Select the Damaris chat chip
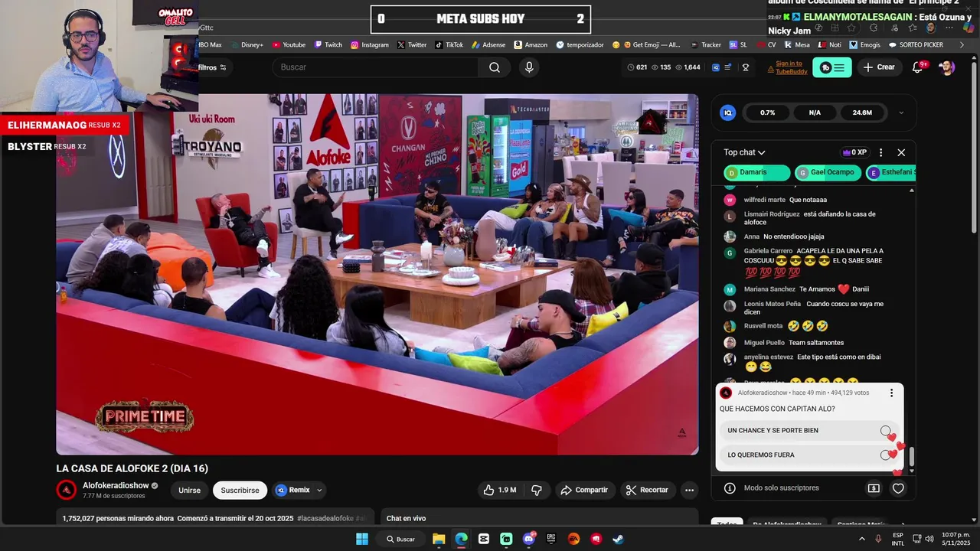This screenshot has height=551, width=980. point(756,173)
